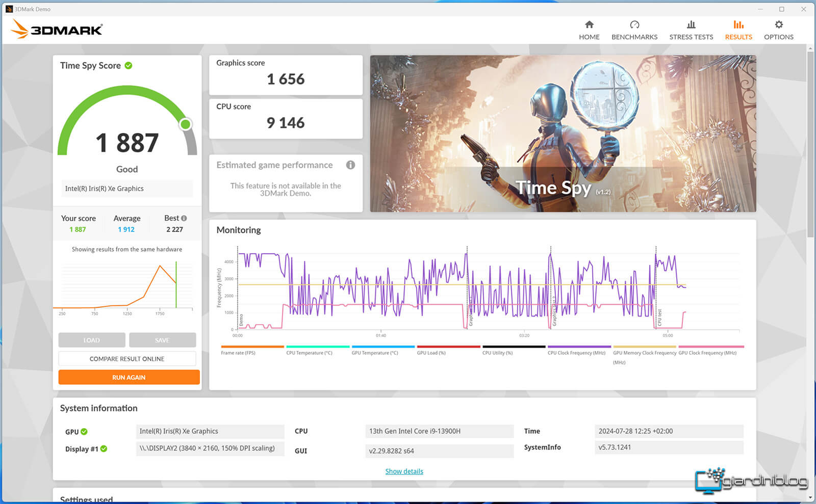Toggle the GPU Memory Clock Frequency legend bar
This screenshot has height=504, width=816.
point(645,347)
